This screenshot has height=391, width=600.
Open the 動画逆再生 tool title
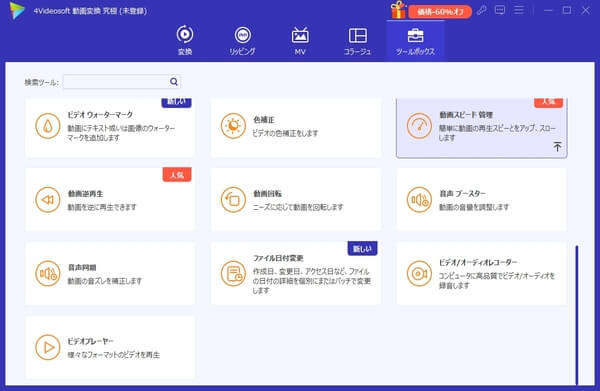85,194
